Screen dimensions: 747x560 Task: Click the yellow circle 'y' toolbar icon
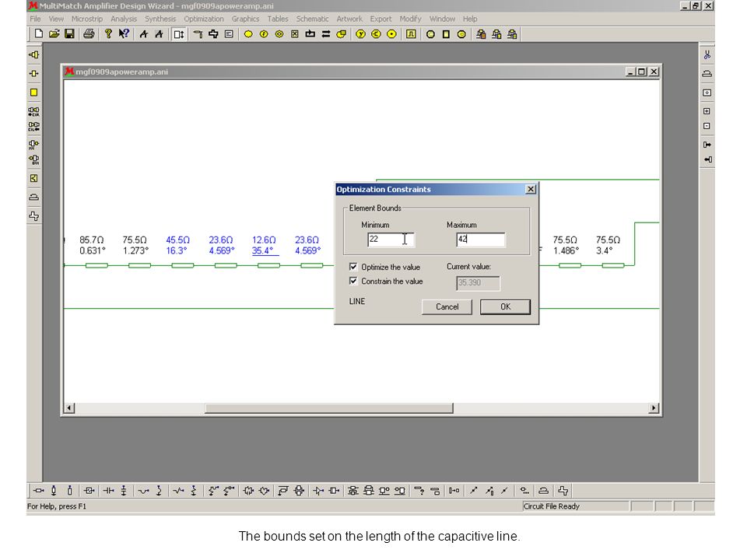(360, 33)
